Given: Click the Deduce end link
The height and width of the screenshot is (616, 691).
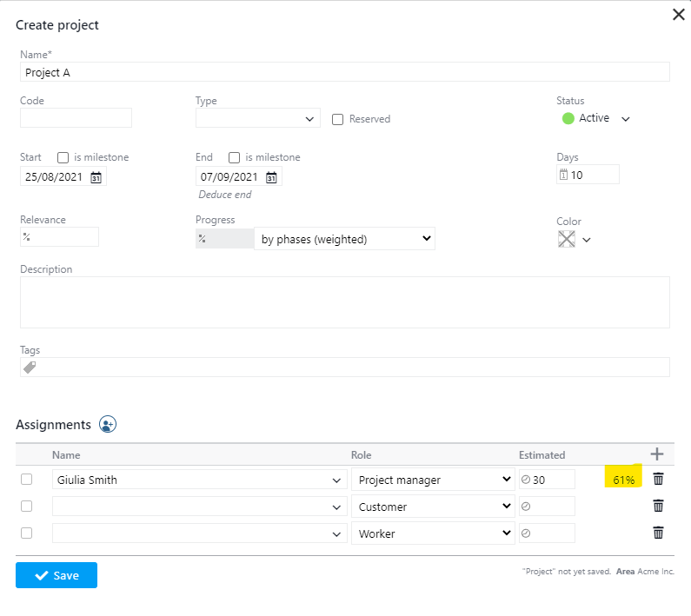Looking at the screenshot, I should pyautogui.click(x=225, y=195).
